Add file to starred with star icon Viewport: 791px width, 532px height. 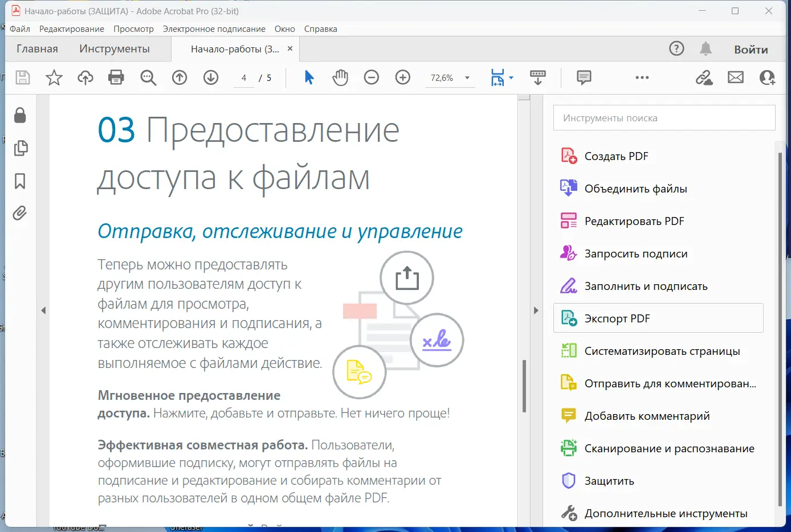click(x=54, y=77)
